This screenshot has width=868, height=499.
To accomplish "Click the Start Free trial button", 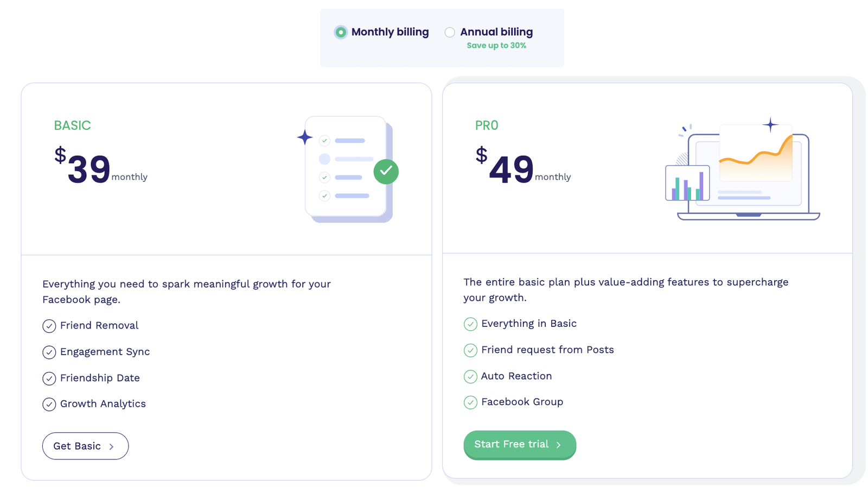I will [519, 445].
